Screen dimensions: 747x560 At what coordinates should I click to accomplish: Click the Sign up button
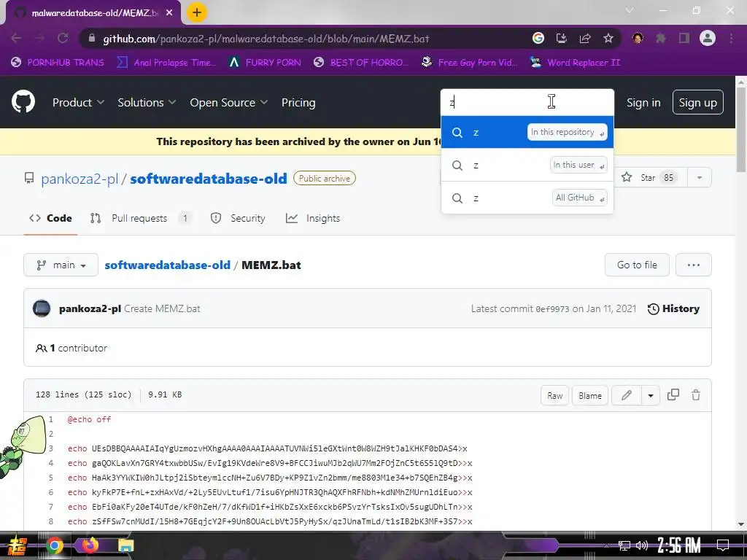click(x=698, y=102)
